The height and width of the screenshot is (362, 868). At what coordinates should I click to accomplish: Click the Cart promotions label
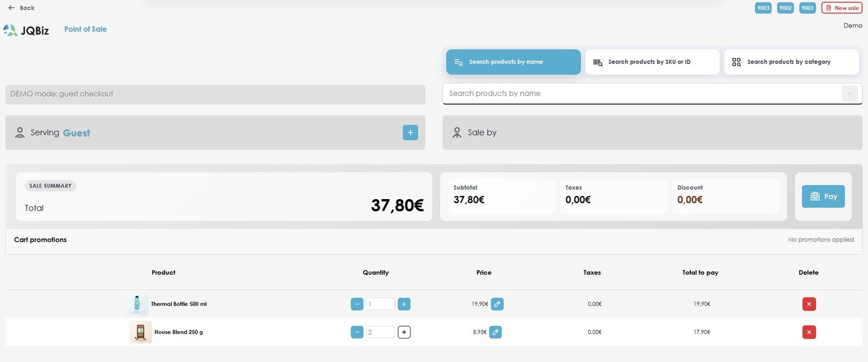pyautogui.click(x=40, y=240)
